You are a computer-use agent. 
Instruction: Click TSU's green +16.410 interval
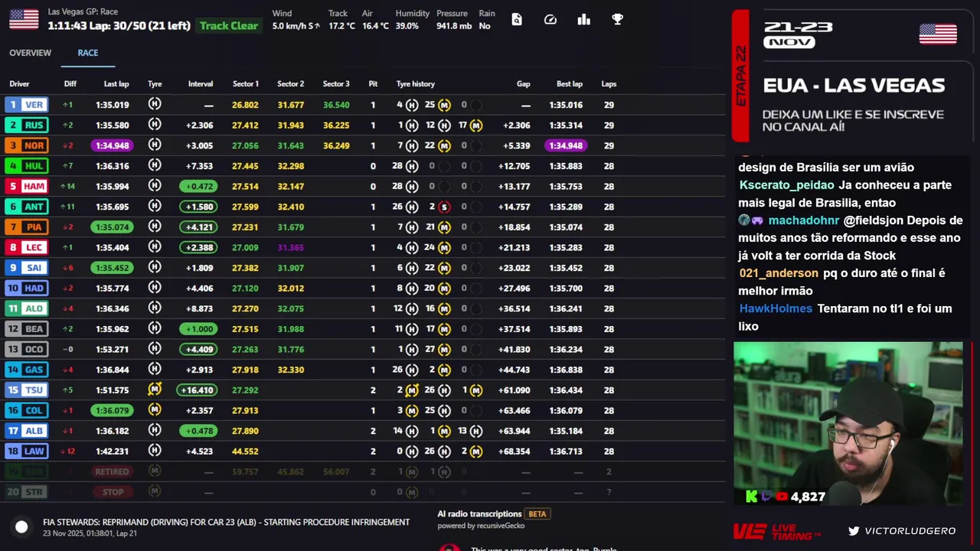[197, 390]
